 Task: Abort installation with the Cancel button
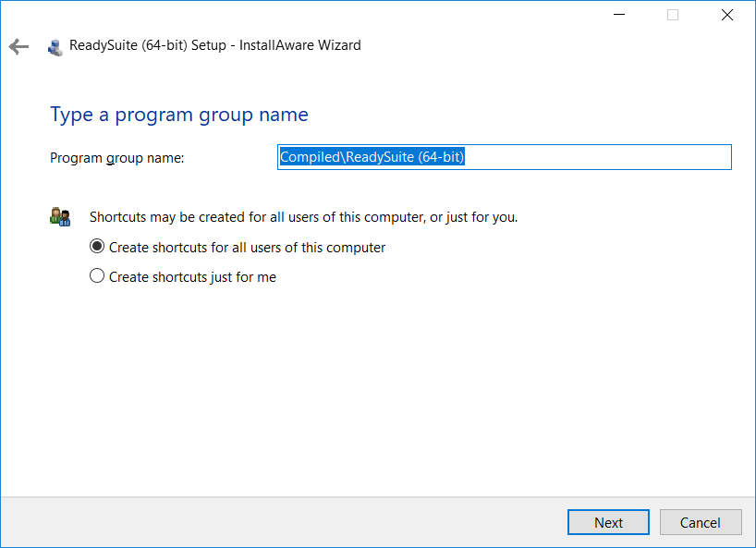pyautogui.click(x=701, y=522)
